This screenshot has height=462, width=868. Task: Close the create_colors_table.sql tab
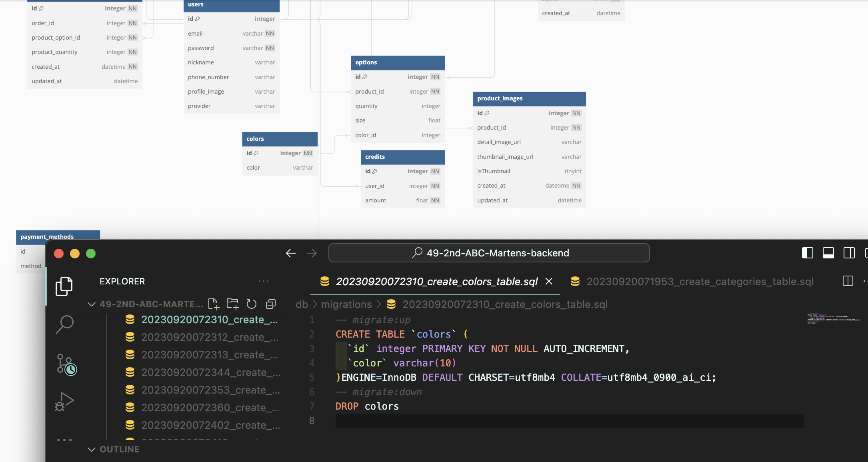tap(549, 281)
